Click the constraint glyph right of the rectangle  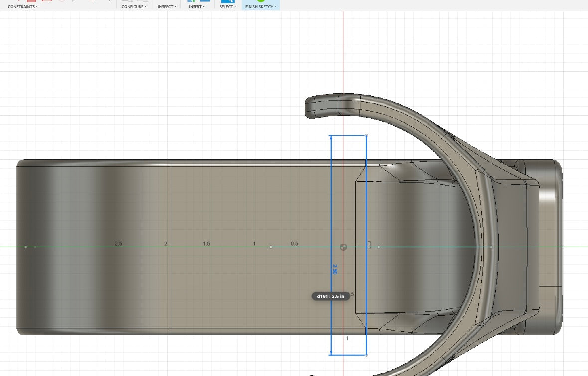coord(370,244)
